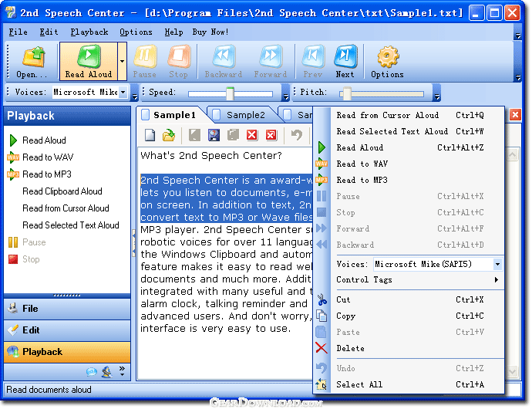Choose Read to WAV in context menu
This screenshot has height=409, width=532.
click(409, 164)
